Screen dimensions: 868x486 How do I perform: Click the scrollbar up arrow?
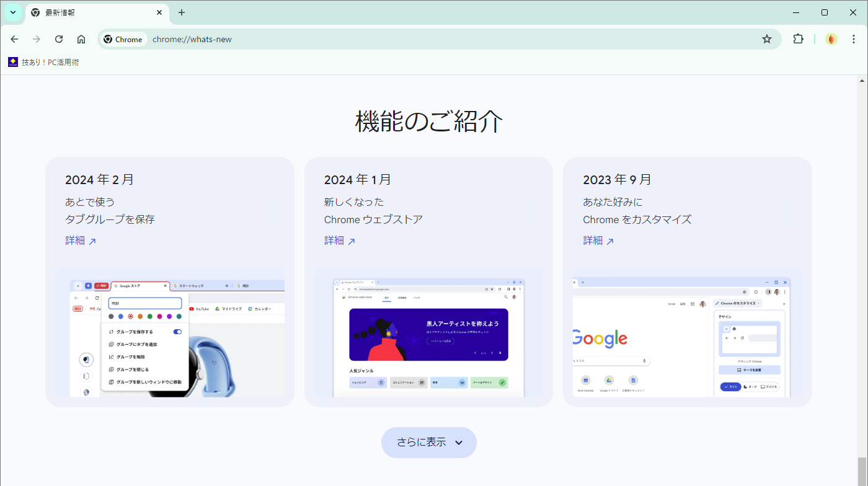pos(862,81)
